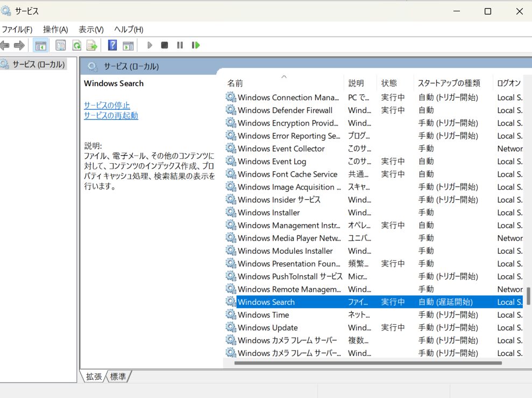Click gear icon of Windows Connection Manager row
Screen dimensions: 532x398
click(231, 97)
